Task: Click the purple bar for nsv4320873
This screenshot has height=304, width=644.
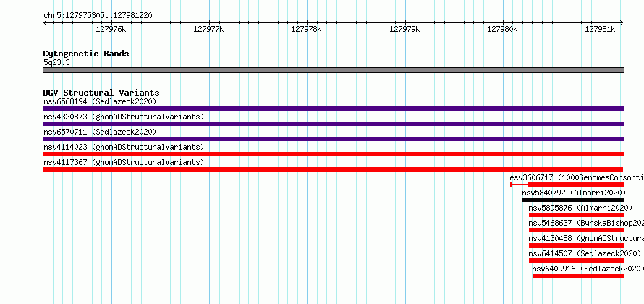Action: pos(333,124)
